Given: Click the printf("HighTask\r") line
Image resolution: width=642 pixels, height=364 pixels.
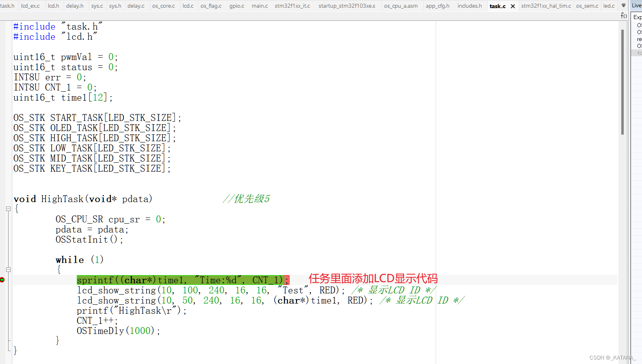Looking at the screenshot, I should [x=132, y=310].
